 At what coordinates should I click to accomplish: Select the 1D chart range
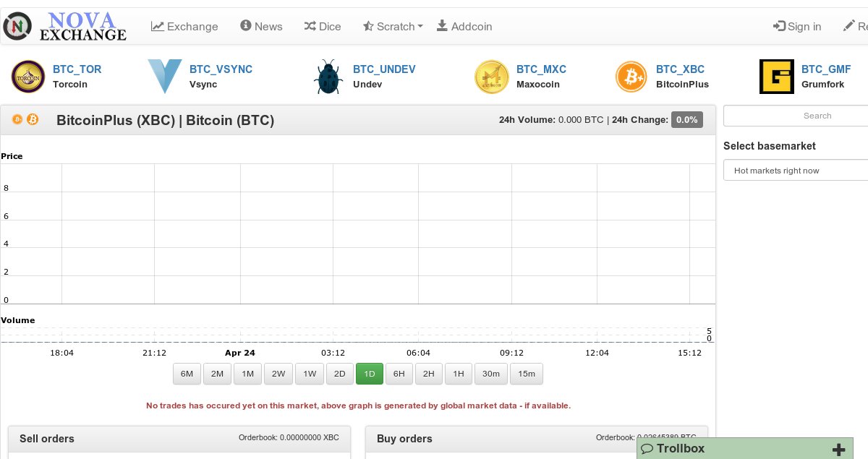[370, 374]
